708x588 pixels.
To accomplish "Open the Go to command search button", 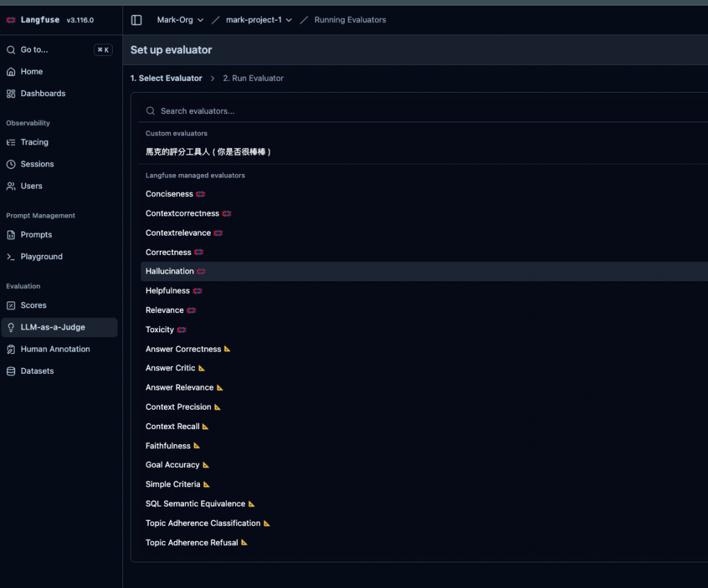I will click(59, 50).
